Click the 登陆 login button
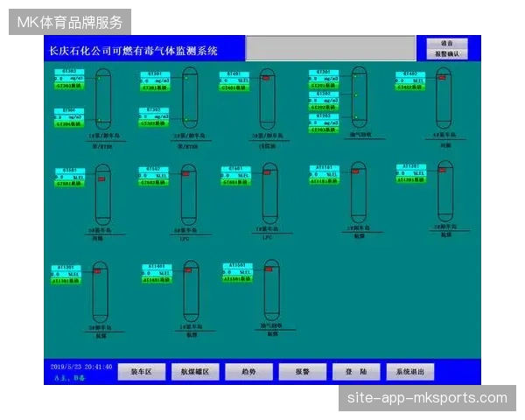The width and height of the screenshot is (525, 420). [x=356, y=371]
